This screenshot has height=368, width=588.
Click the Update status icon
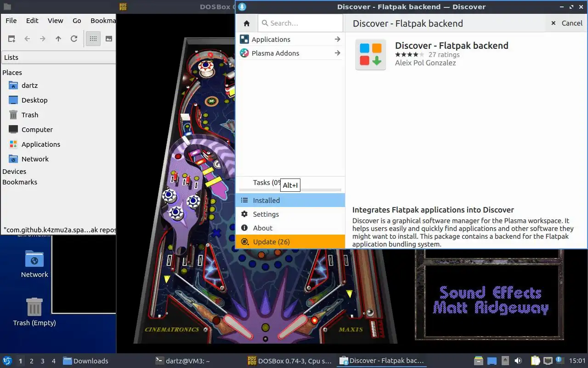(x=244, y=242)
